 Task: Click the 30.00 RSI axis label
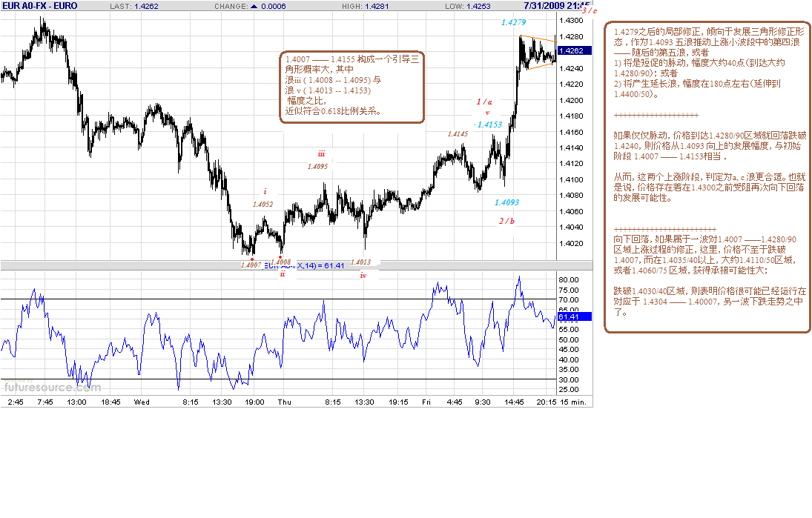[569, 379]
